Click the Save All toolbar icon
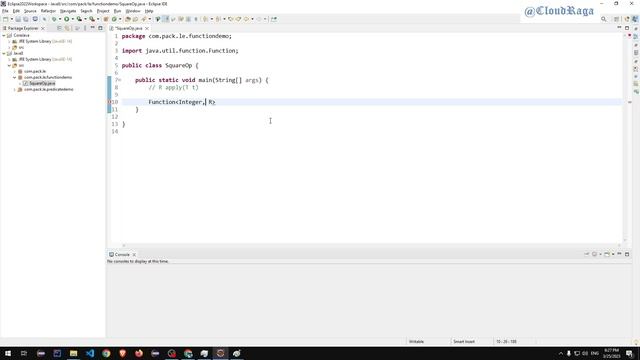The height and width of the screenshot is (360, 640). point(26,19)
